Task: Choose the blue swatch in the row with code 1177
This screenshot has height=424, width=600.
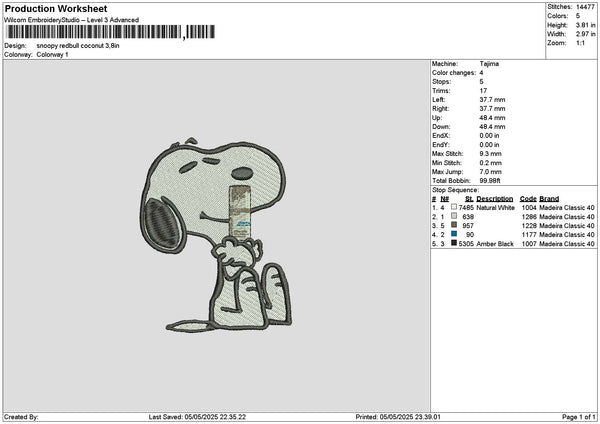Action: pos(454,234)
